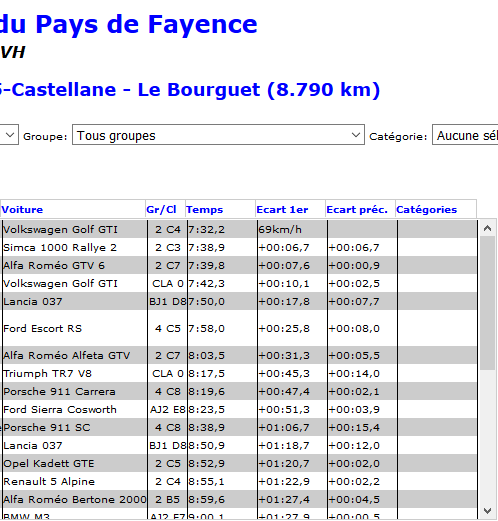
Task: Open the cut-off dropdown left of Groupe
Action: [9, 135]
